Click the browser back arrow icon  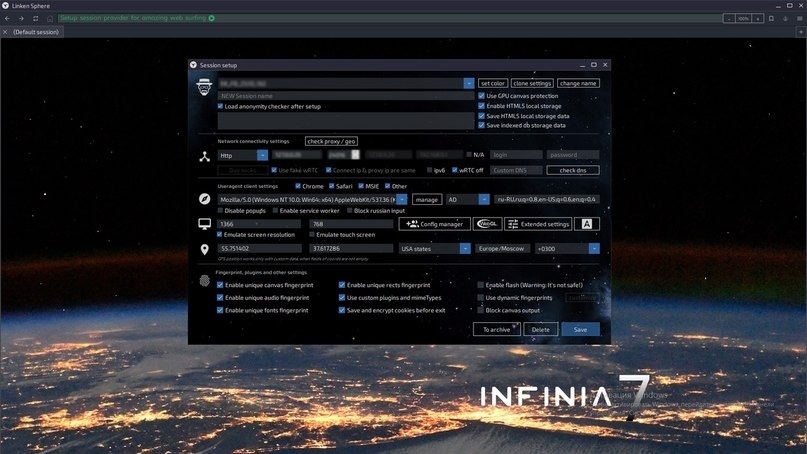click(7, 18)
